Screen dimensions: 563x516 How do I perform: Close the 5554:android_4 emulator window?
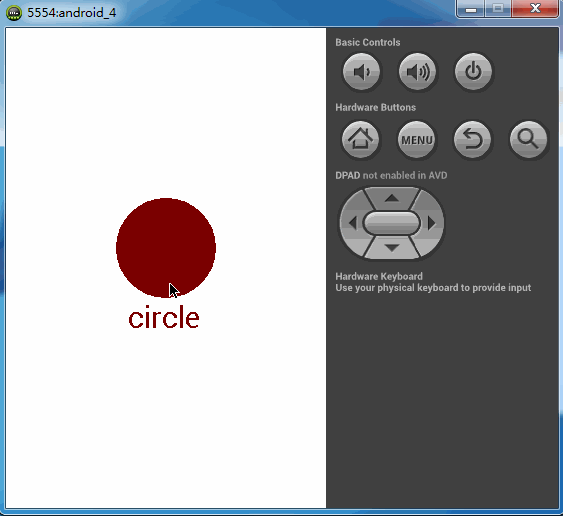point(535,9)
